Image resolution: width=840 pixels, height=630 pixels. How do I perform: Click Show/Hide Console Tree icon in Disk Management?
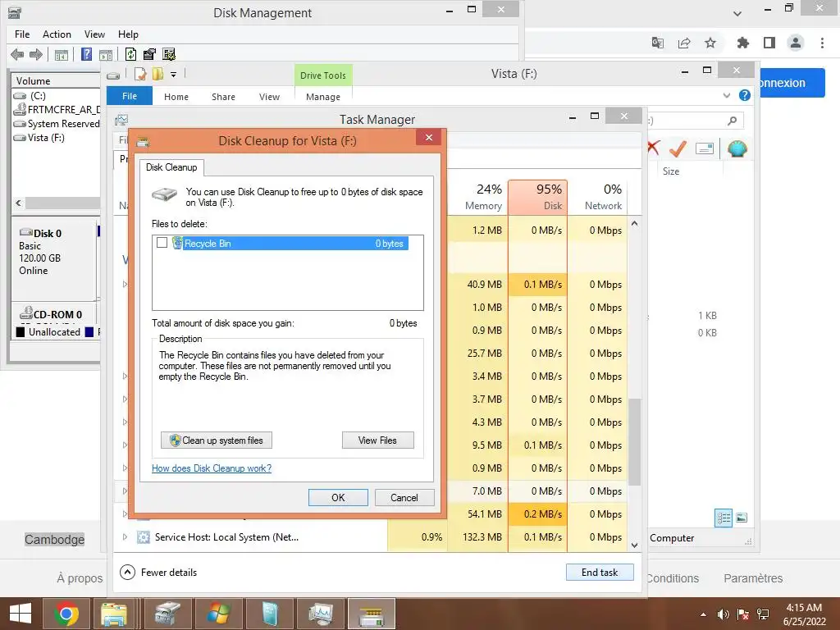click(x=62, y=55)
